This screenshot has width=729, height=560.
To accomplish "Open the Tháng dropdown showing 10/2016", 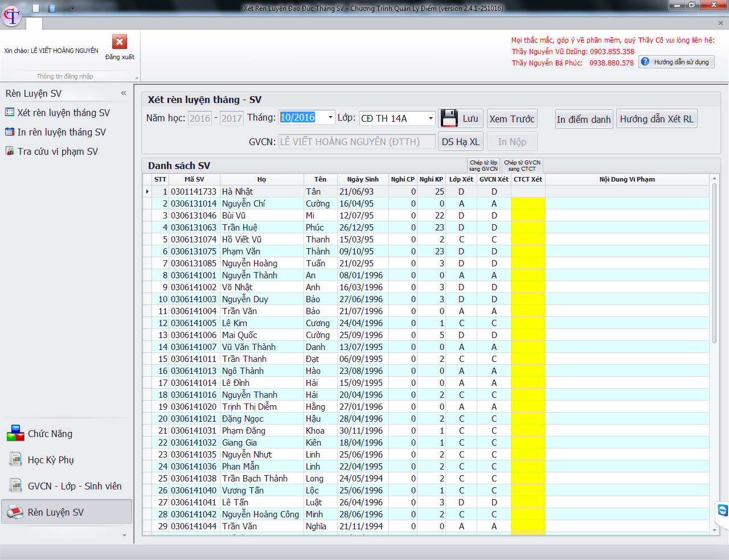I will (330, 118).
